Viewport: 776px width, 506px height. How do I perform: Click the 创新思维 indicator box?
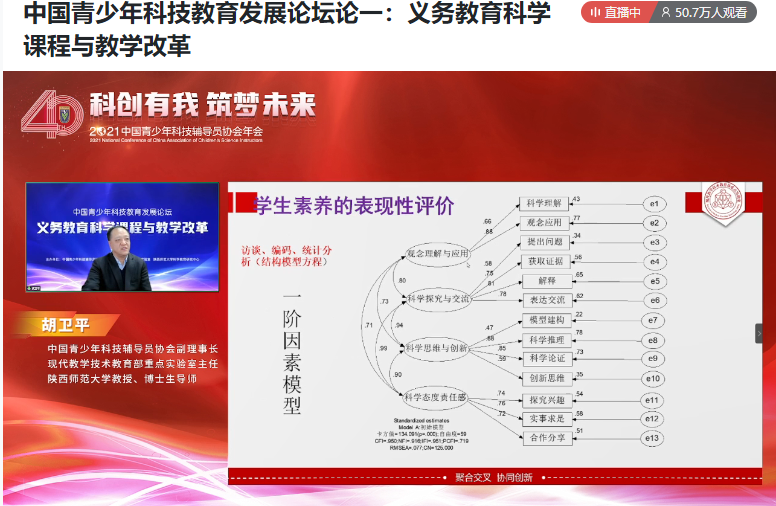[x=547, y=378]
